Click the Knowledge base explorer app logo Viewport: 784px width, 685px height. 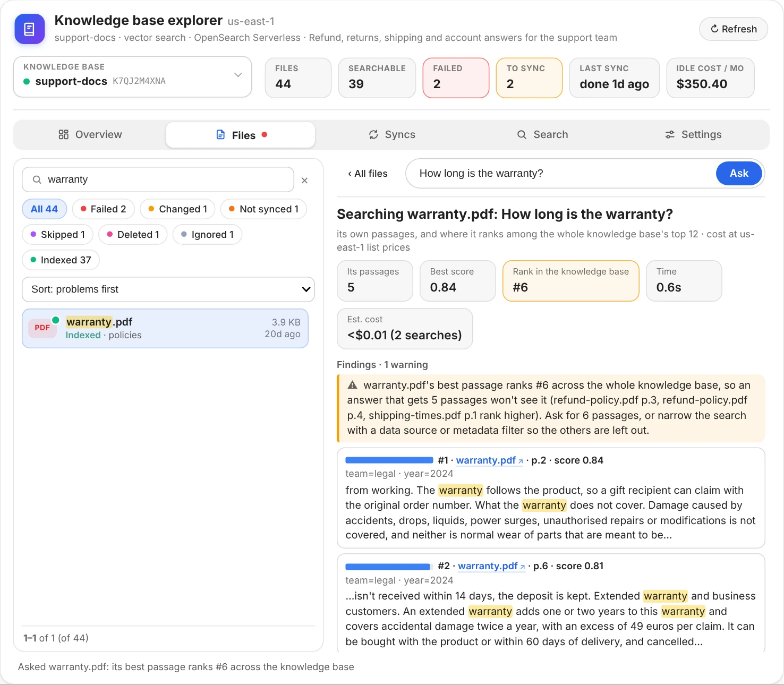pyautogui.click(x=30, y=29)
